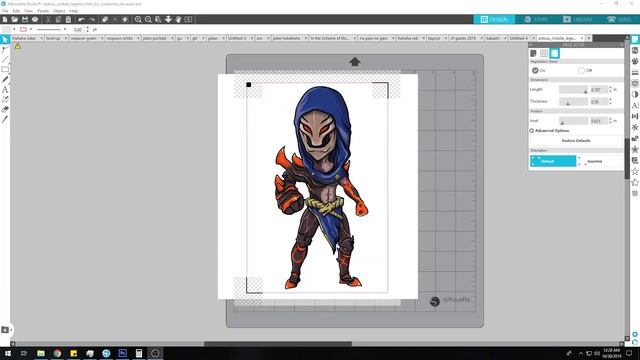Open the Panels menu
Viewport: 640px width, 360px height.
click(43, 11)
